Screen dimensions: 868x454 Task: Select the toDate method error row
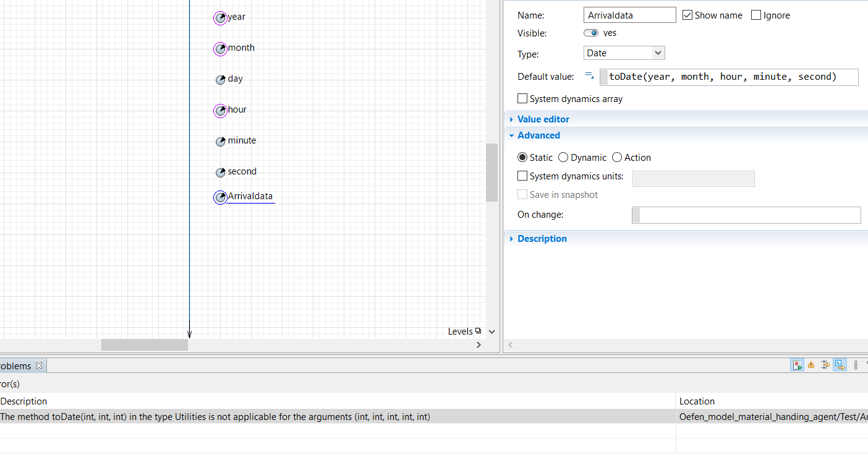[337, 416]
